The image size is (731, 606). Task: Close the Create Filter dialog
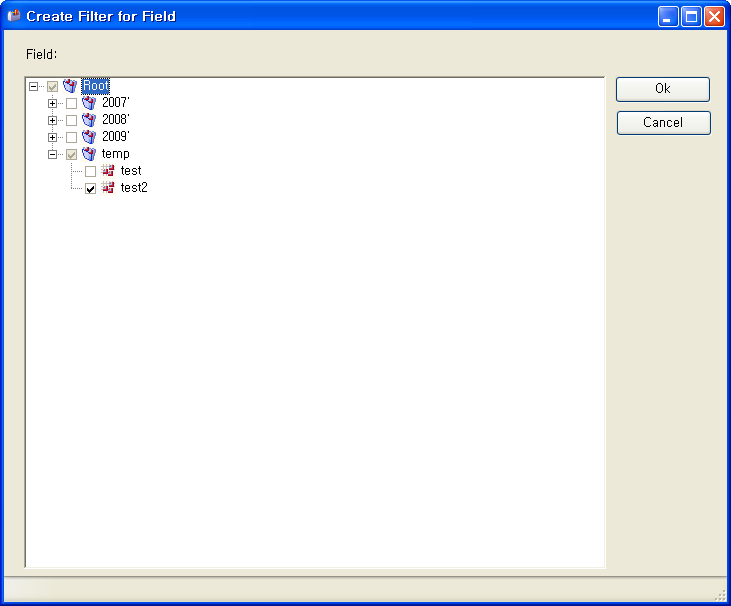coord(714,17)
